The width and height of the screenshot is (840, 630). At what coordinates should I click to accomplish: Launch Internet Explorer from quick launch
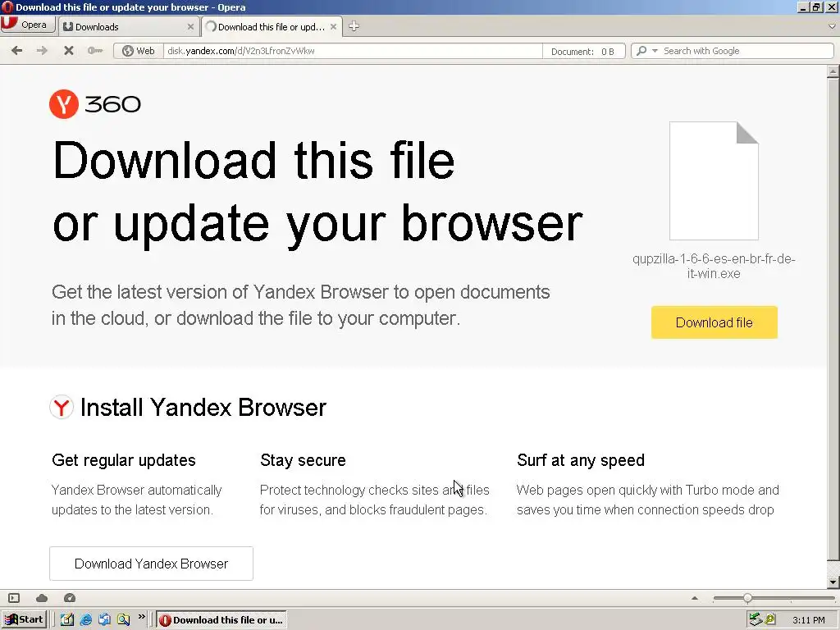(x=85, y=620)
